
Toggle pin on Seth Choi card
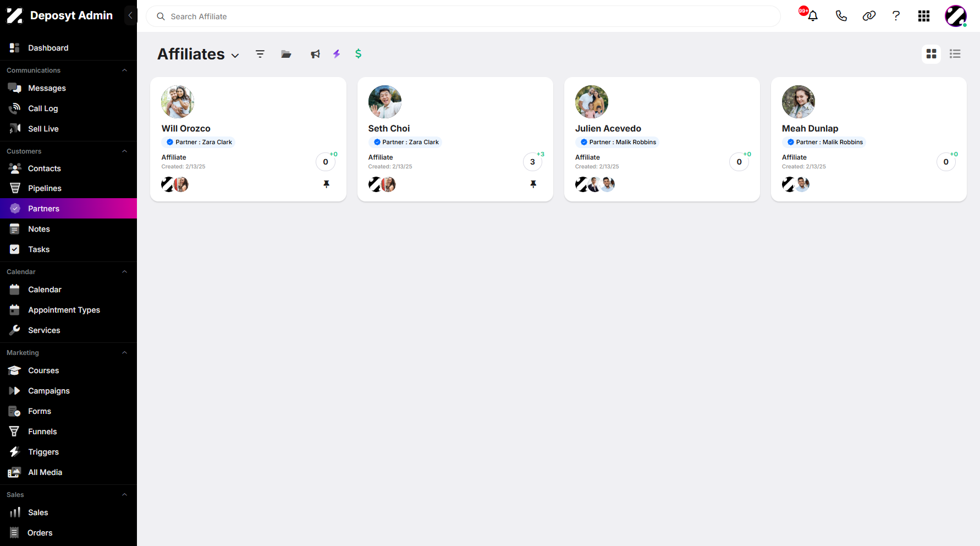[533, 184]
